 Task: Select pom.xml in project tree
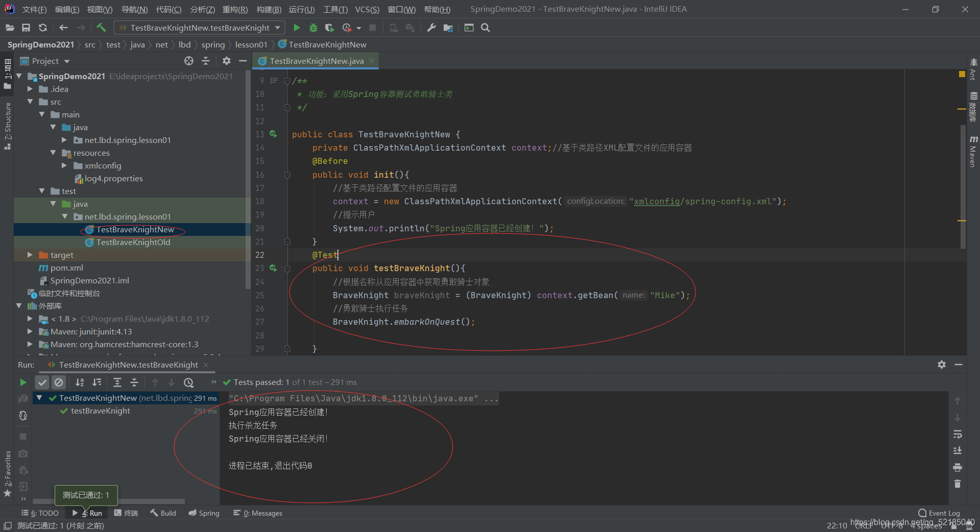(x=66, y=268)
